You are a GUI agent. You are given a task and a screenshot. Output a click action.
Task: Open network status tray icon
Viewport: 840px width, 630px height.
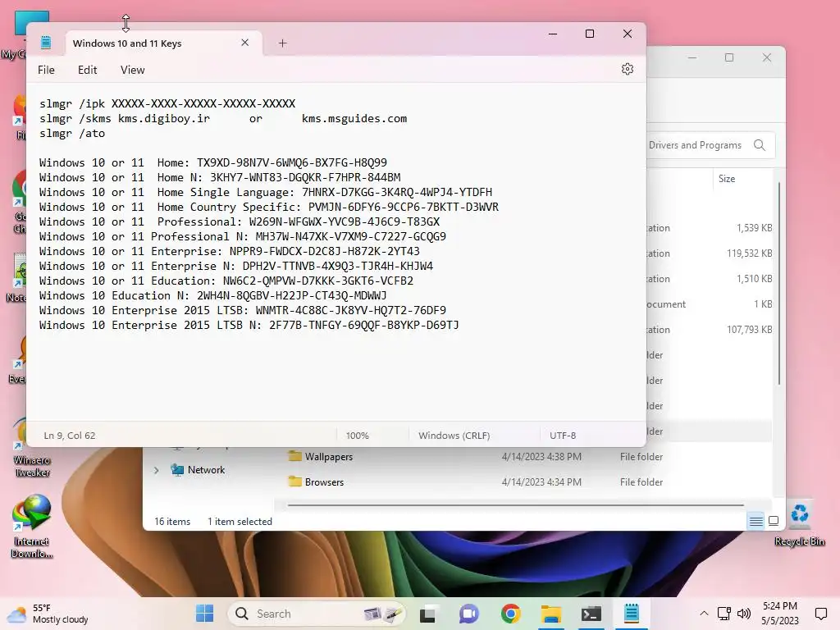724,614
